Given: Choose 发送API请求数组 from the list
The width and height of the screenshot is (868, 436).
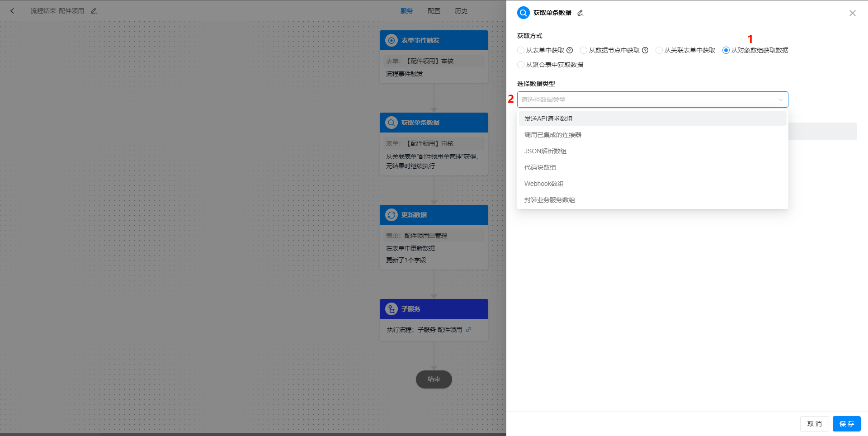Looking at the screenshot, I should [x=652, y=118].
